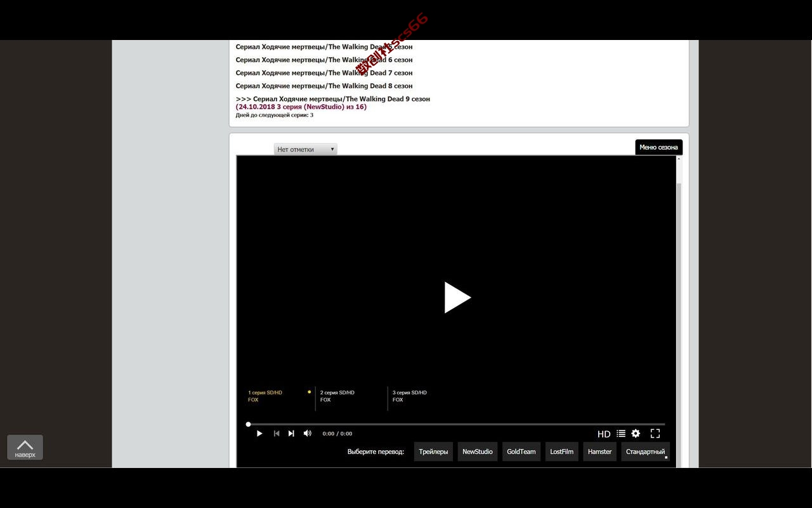
Task: Select the GoldTeam translation
Action: pyautogui.click(x=521, y=451)
